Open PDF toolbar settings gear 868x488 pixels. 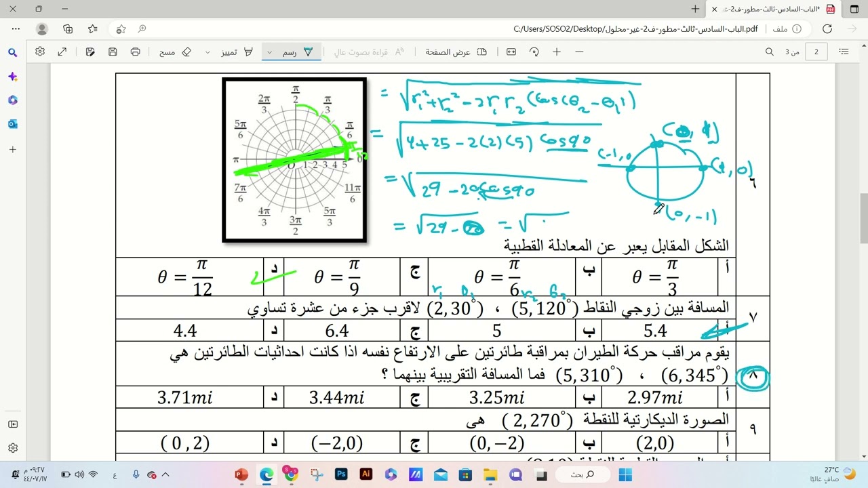pyautogui.click(x=40, y=52)
